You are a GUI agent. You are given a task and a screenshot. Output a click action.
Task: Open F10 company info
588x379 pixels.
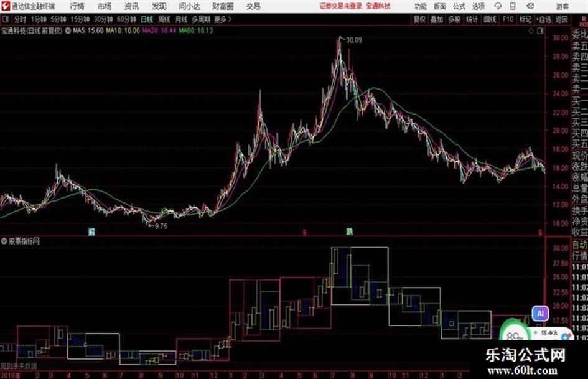pyautogui.click(x=508, y=19)
